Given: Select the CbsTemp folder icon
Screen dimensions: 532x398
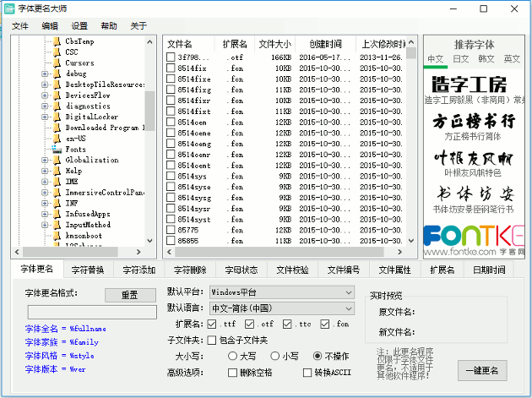Looking at the screenshot, I should pyautogui.click(x=57, y=41).
